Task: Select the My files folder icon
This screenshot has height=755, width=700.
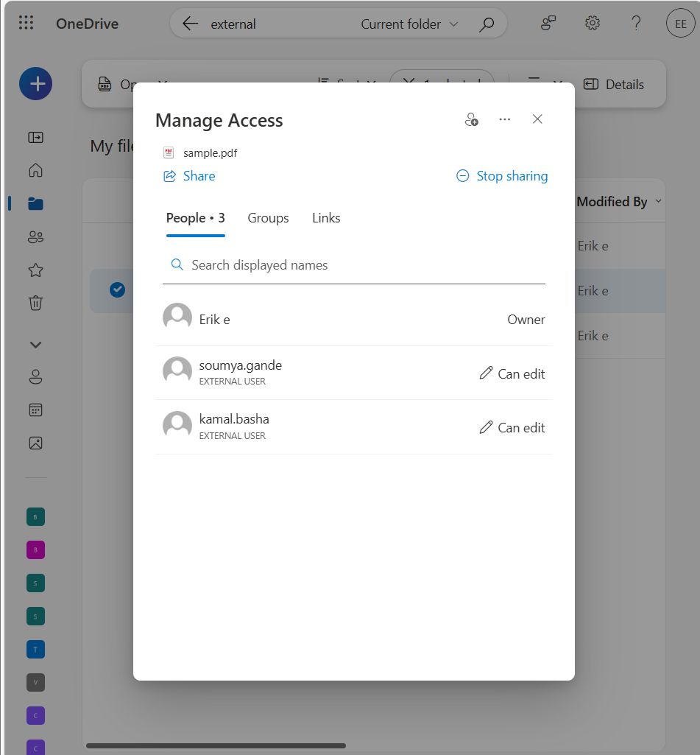Action: (x=35, y=203)
